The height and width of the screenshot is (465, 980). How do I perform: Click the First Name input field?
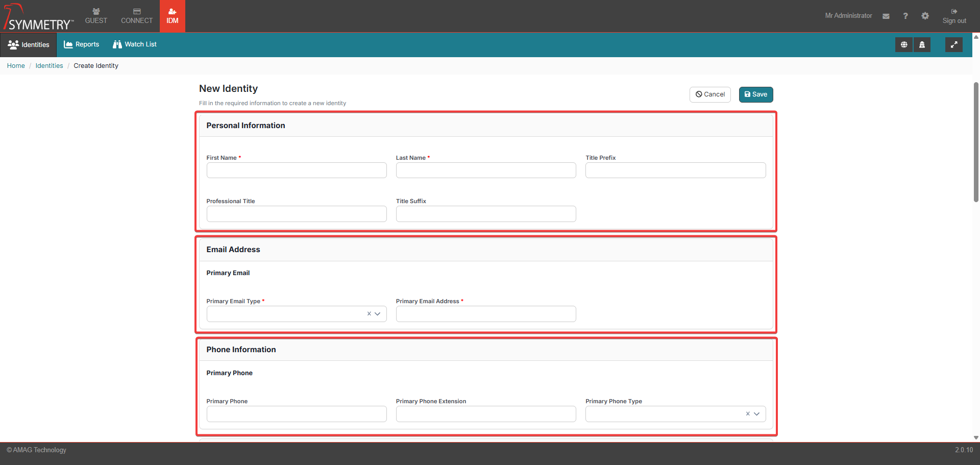click(x=297, y=170)
